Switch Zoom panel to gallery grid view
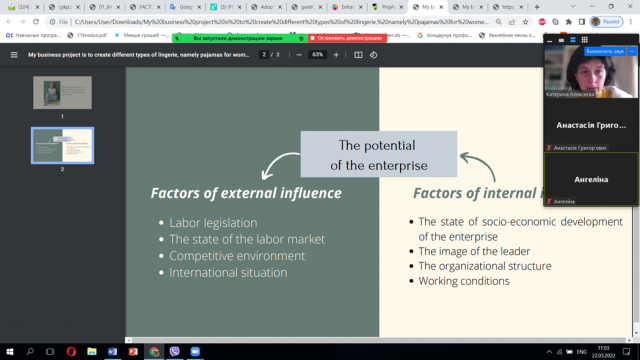 tap(584, 40)
